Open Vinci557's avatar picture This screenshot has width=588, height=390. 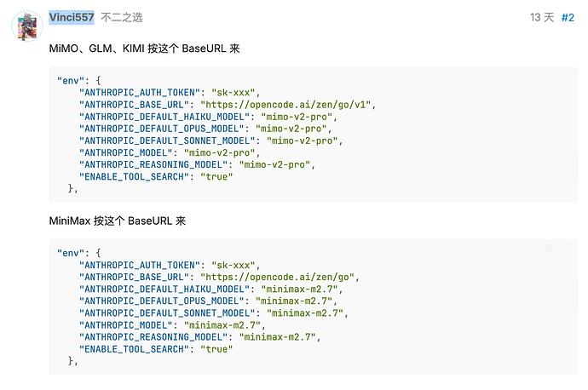point(27,26)
